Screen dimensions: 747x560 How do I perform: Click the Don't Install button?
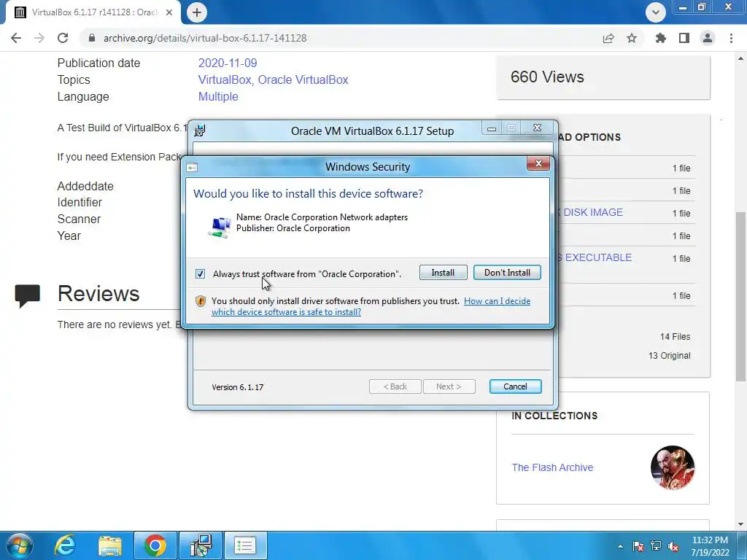[x=507, y=273]
